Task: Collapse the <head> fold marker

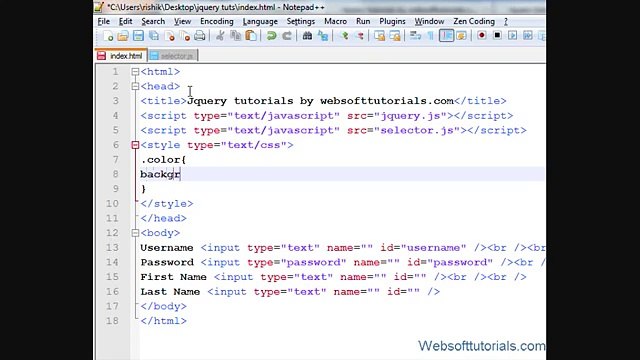Action: [135, 87]
